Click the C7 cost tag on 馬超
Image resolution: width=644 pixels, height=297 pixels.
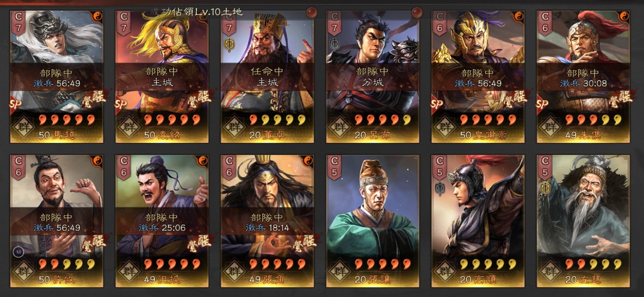pos(18,23)
